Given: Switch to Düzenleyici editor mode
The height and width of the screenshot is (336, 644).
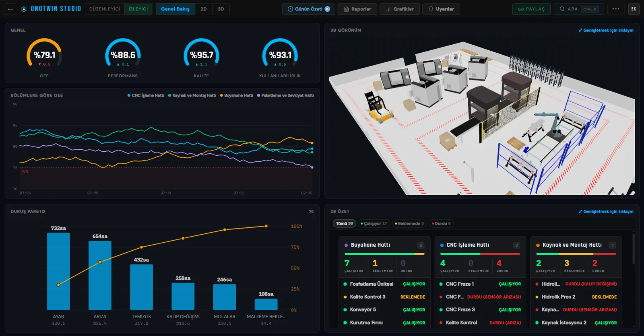Looking at the screenshot, I should 105,9.
